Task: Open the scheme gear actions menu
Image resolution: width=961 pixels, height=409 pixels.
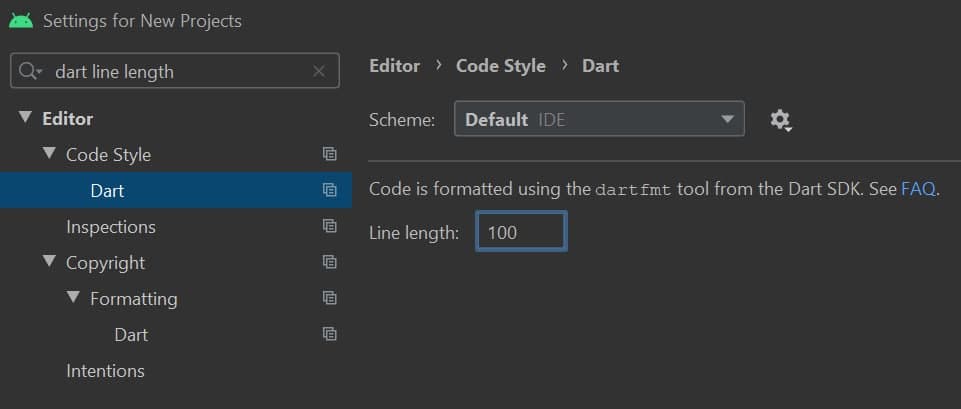Action: (x=780, y=120)
